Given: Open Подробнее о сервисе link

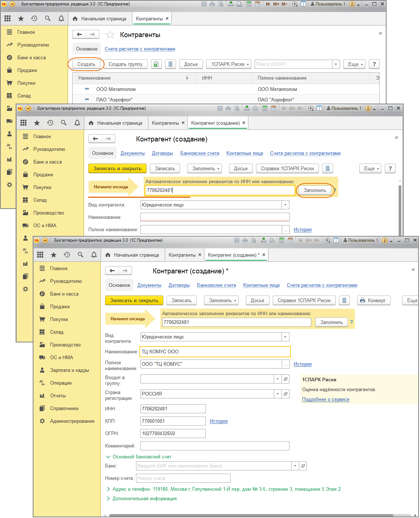Looking at the screenshot, I should pos(325,399).
